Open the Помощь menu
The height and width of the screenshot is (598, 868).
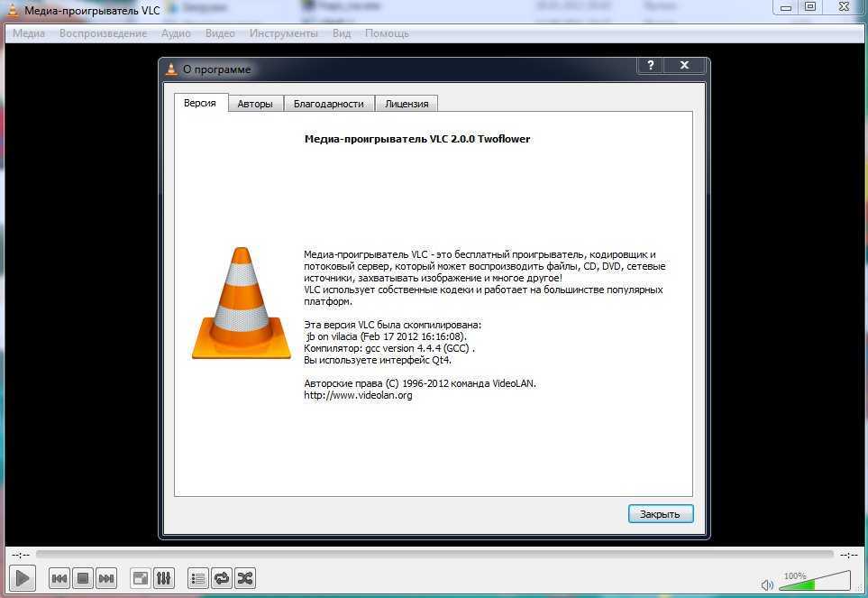[x=387, y=33]
